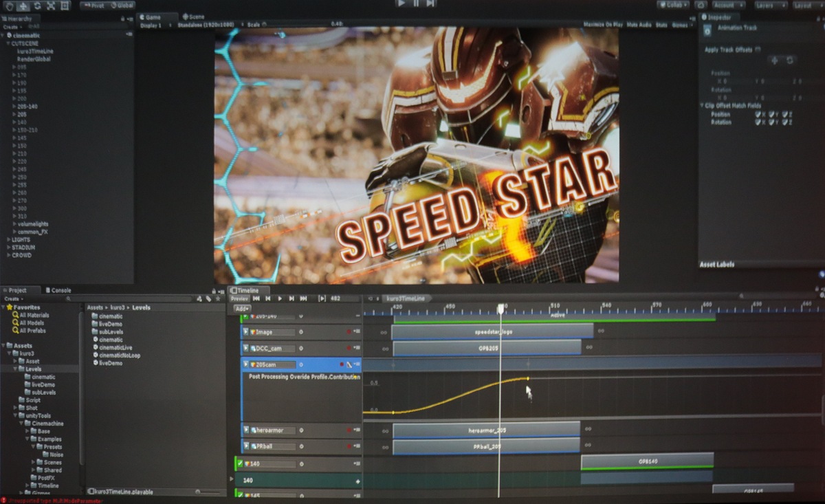Click the curves icon on 205cam track
Viewport: 825px width, 504px height.
pyautogui.click(x=350, y=364)
